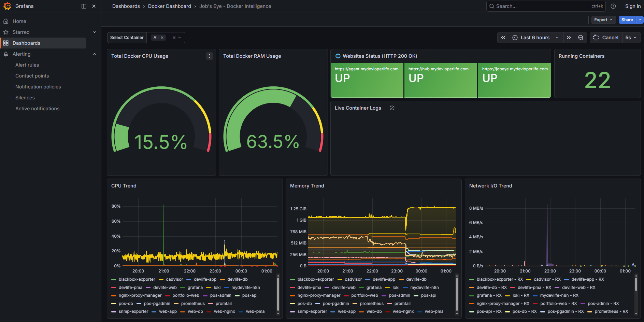Open Total Docker CPU Usage panel menu
Screen dimensions: 644x322
click(210, 56)
